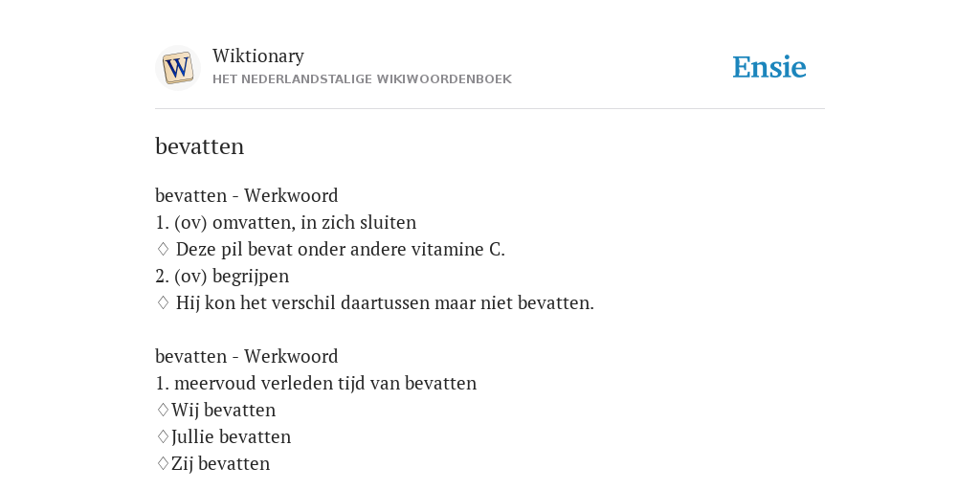Click 'meervoud verleden tijd van bevatten'
Viewport: 980px width, 490px height.
[x=325, y=383]
